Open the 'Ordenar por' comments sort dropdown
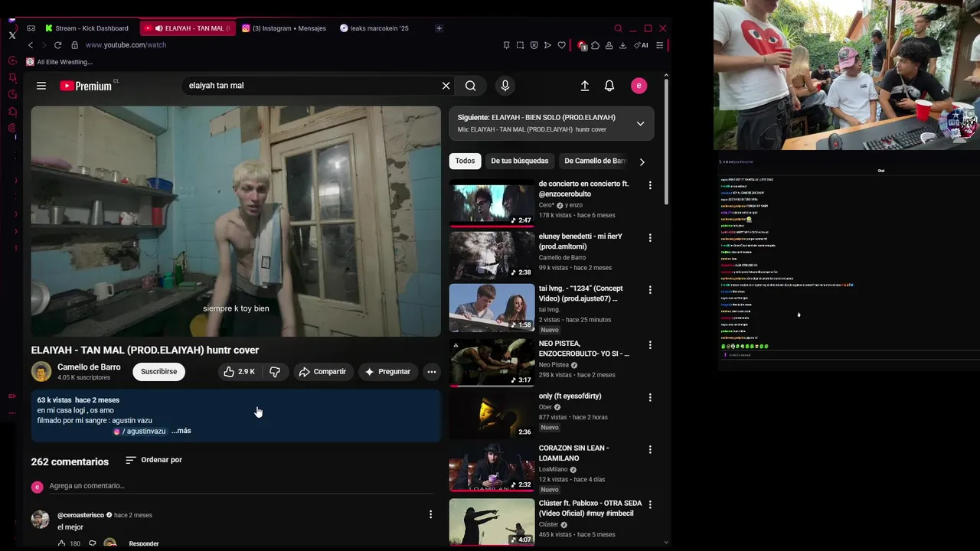The height and width of the screenshot is (551, 980). click(154, 460)
